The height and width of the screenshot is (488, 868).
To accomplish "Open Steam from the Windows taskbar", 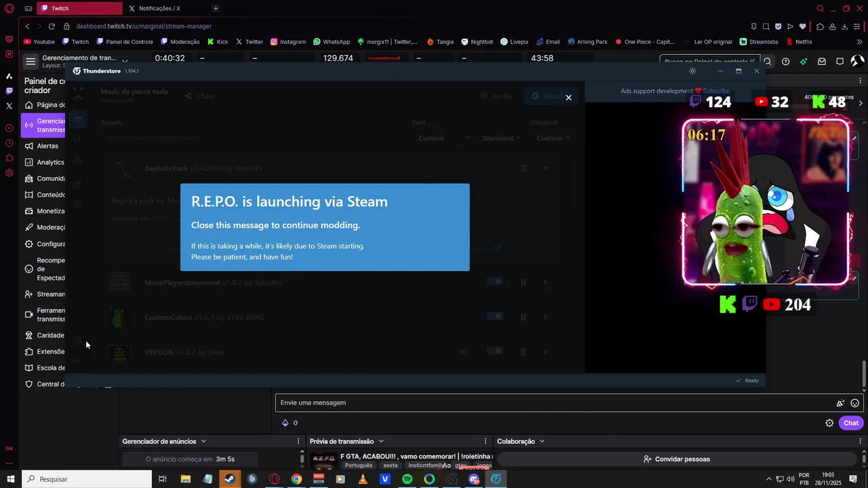I will [x=230, y=479].
